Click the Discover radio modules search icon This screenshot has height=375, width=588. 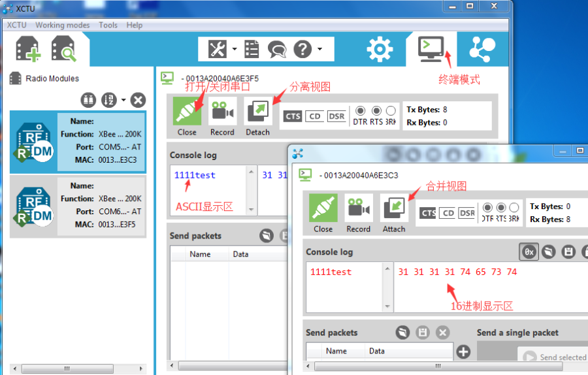click(64, 49)
